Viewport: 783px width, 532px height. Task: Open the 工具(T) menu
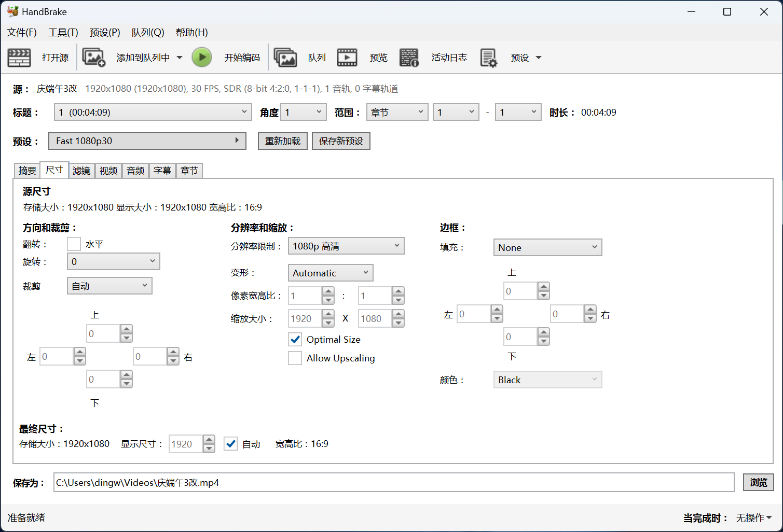pos(63,33)
